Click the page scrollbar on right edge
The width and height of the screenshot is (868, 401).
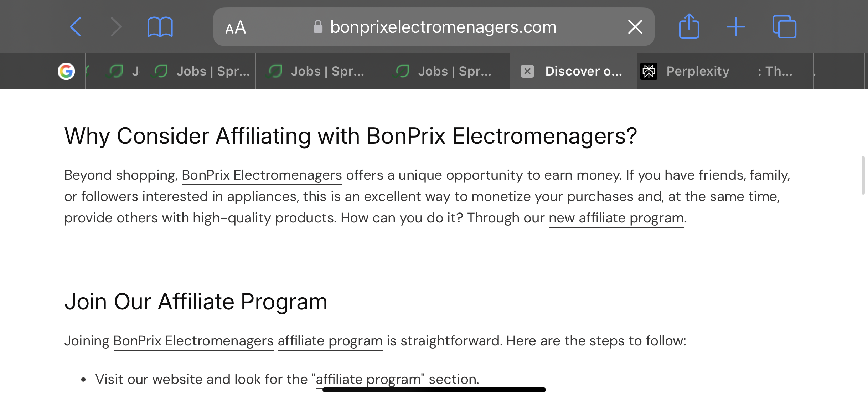tap(863, 175)
